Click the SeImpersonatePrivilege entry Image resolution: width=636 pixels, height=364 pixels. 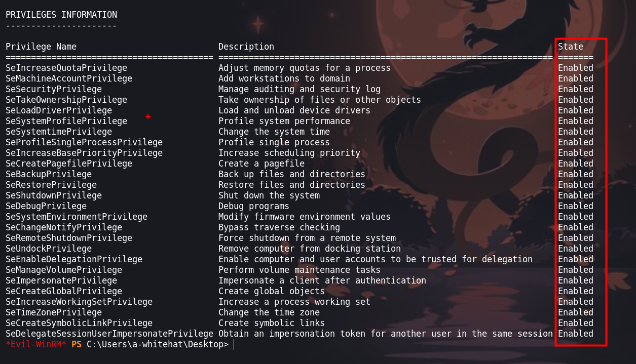(x=61, y=280)
